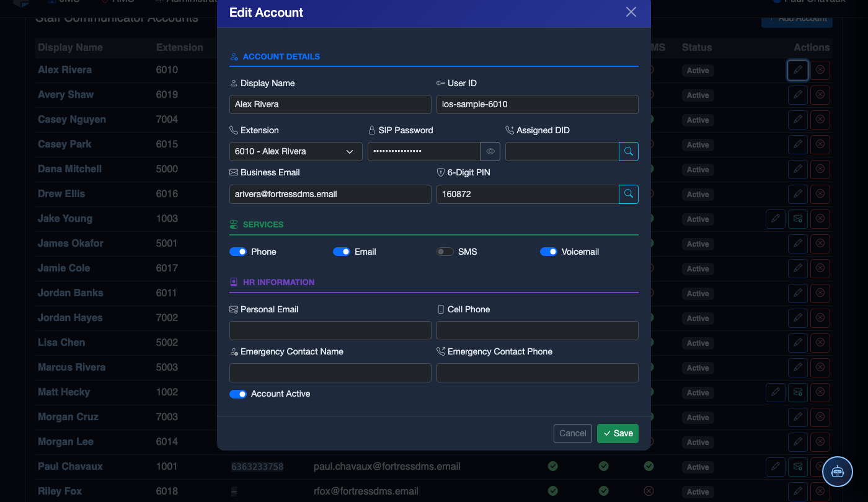
Task: Delete Riley Fox's account icon
Action: 820,491
